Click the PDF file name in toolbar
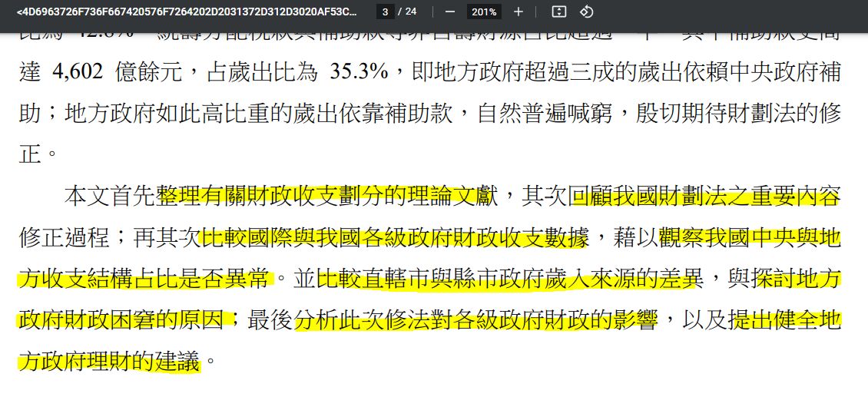868x420 pixels. point(187,12)
